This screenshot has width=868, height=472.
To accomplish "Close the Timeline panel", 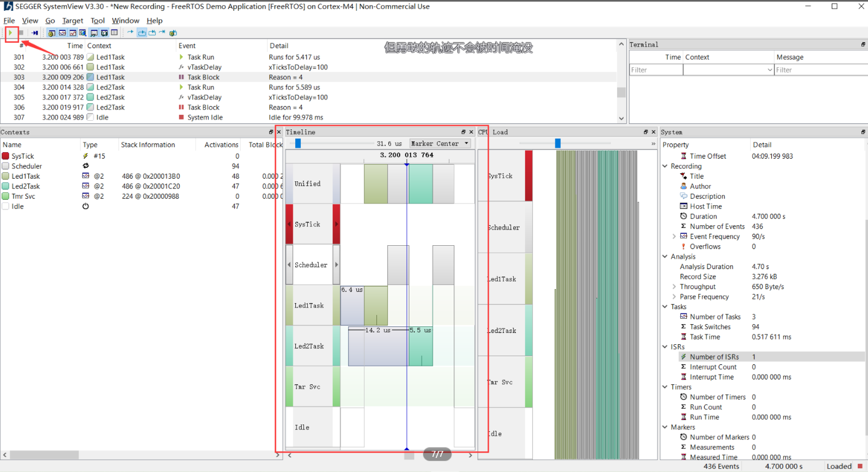I will coord(471,132).
